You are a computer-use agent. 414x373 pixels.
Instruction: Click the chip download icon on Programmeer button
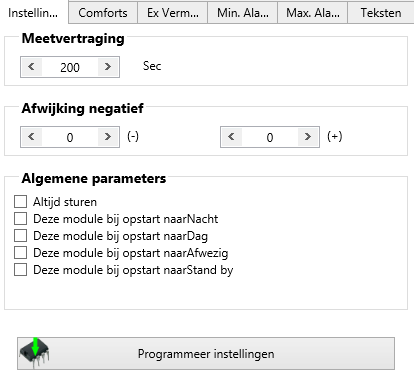coord(35,353)
